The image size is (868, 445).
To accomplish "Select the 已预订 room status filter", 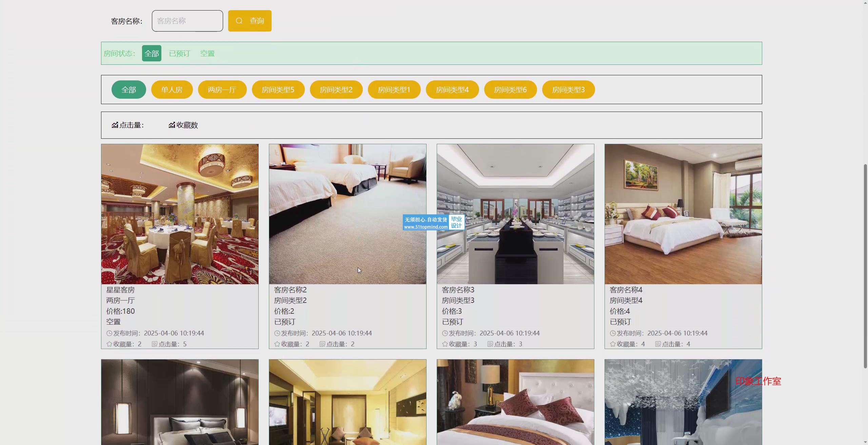I will [x=179, y=54].
